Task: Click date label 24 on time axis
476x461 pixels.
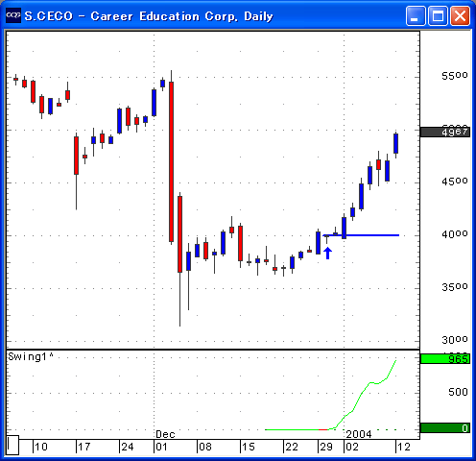Action: 128,447
